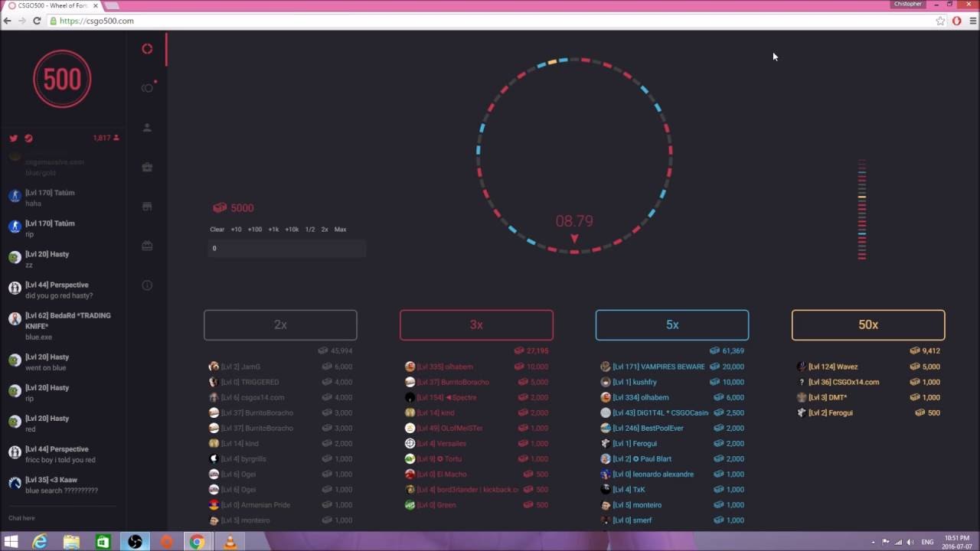The height and width of the screenshot is (551, 980).
Task: Click Ferogui entry in 50x list
Action: pos(868,412)
